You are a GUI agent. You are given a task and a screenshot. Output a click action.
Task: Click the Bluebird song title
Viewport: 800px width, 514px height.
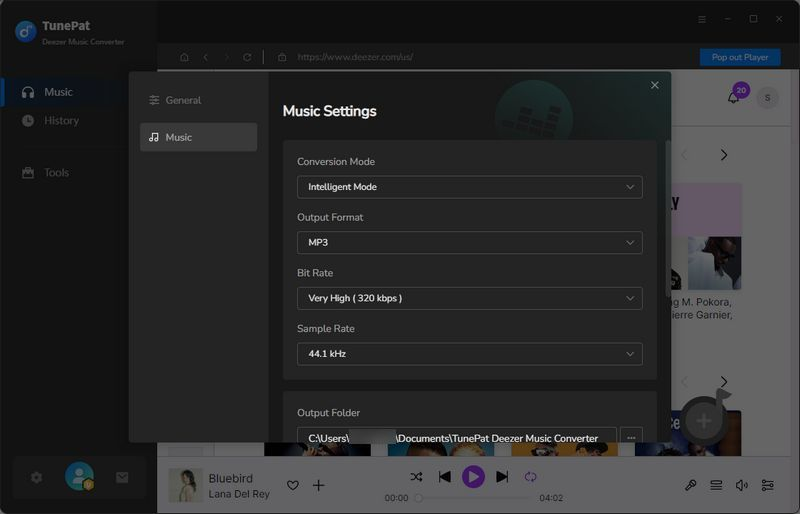click(231, 478)
